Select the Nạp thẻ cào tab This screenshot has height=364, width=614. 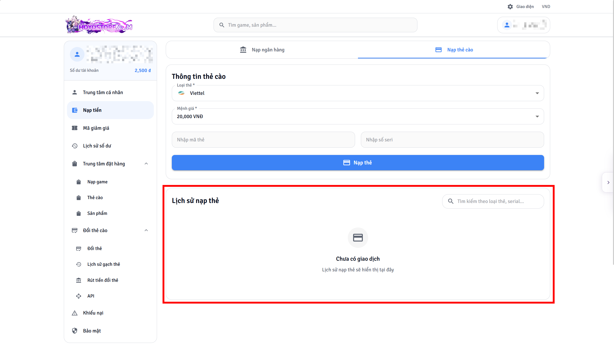click(x=454, y=50)
